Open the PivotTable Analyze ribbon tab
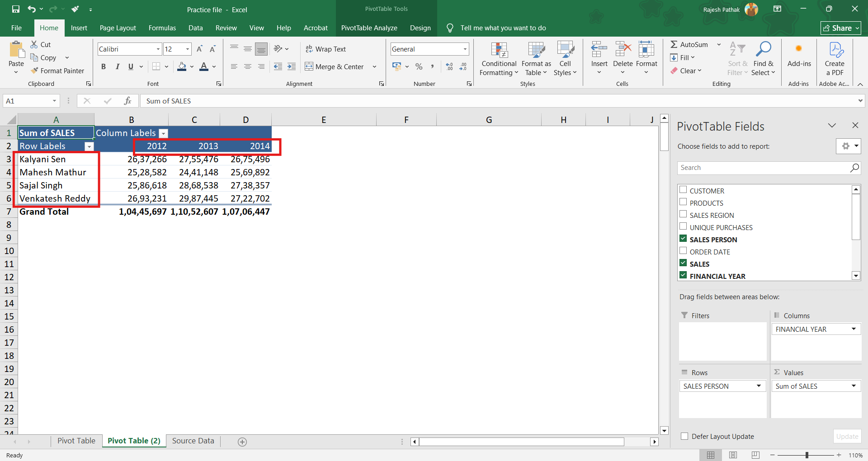The image size is (868, 461). [369, 28]
